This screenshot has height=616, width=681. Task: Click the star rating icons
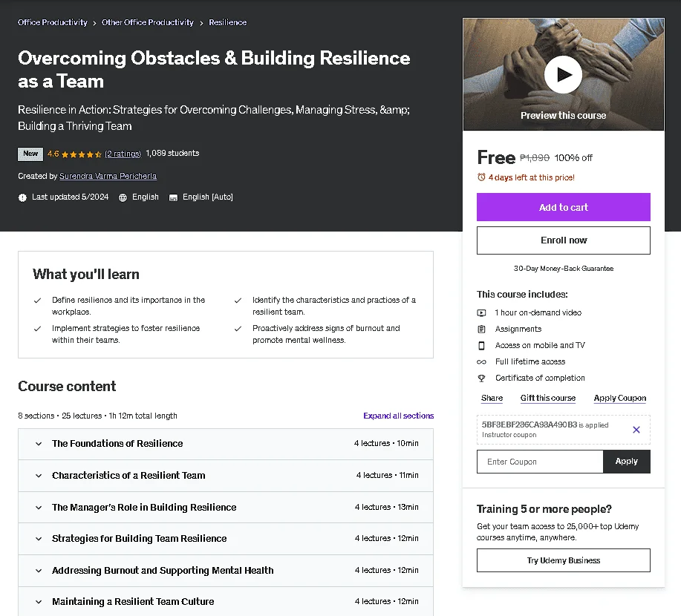81,154
